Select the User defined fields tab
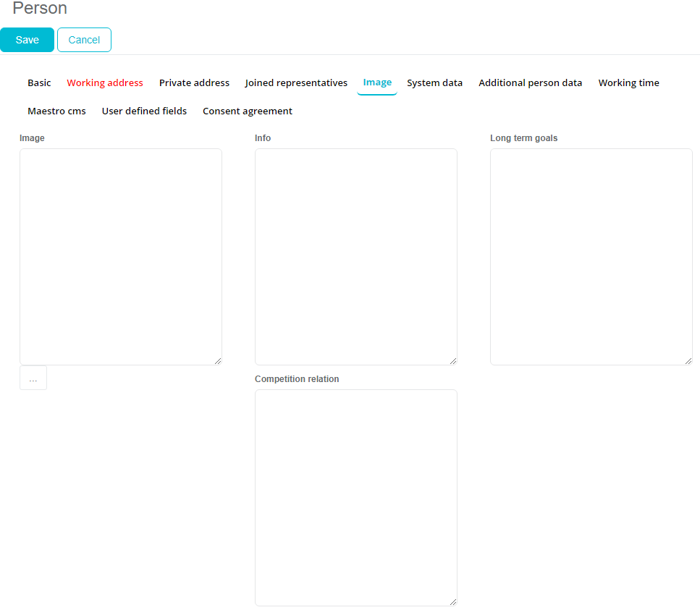 click(144, 111)
